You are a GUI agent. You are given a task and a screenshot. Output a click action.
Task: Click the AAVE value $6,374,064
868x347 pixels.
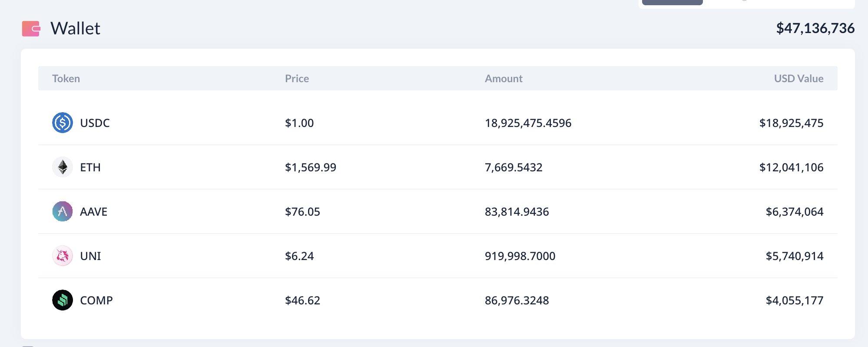795,212
